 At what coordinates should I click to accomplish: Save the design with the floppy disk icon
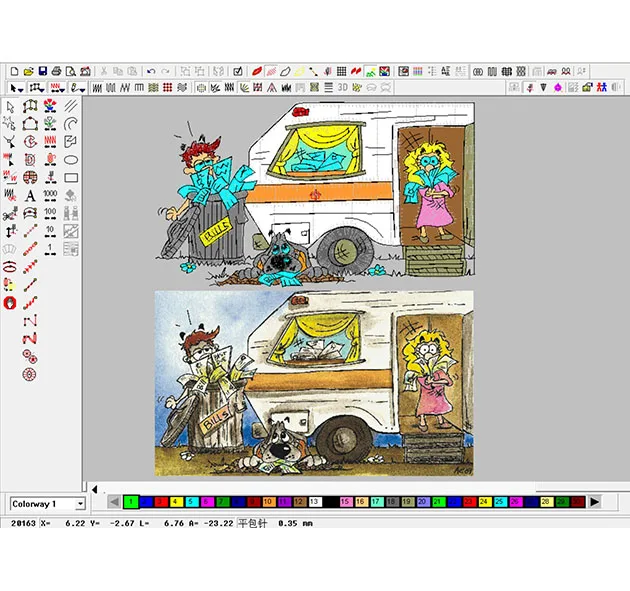41,71
